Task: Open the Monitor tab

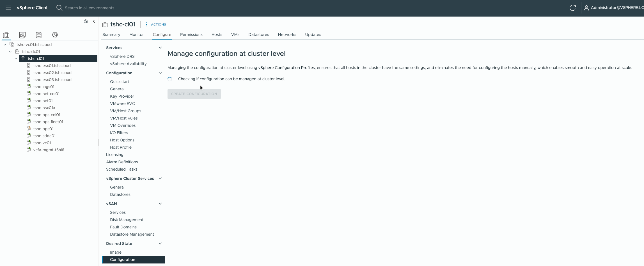Action: (x=136, y=35)
